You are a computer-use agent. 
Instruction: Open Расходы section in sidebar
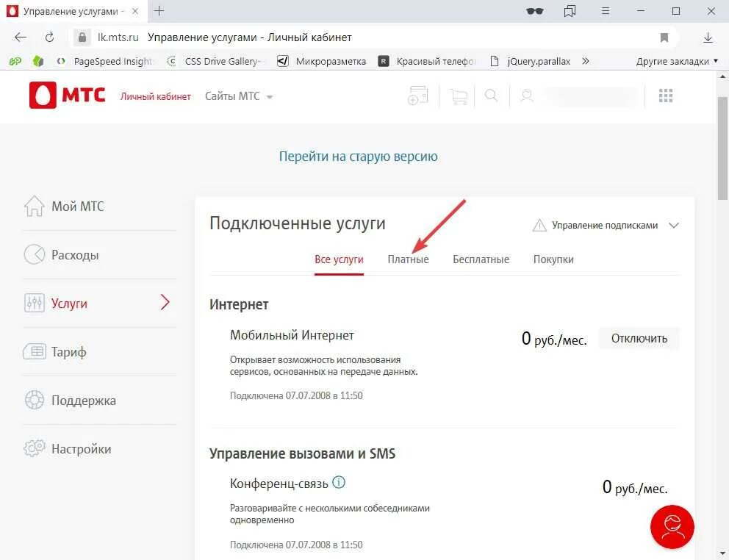75,255
